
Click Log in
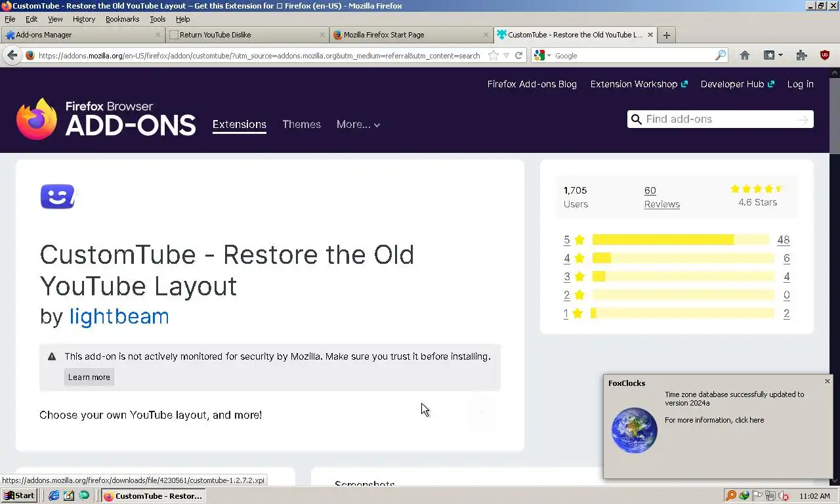tap(800, 84)
